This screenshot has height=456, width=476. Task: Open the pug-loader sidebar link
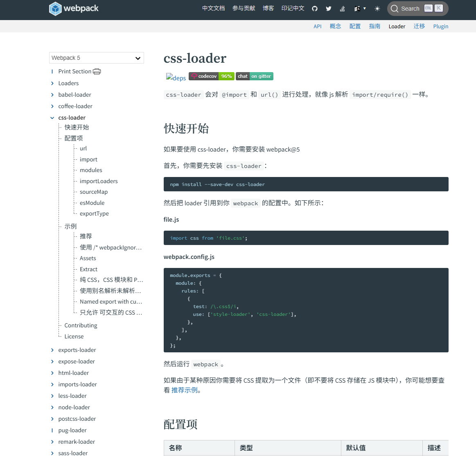pos(72,430)
